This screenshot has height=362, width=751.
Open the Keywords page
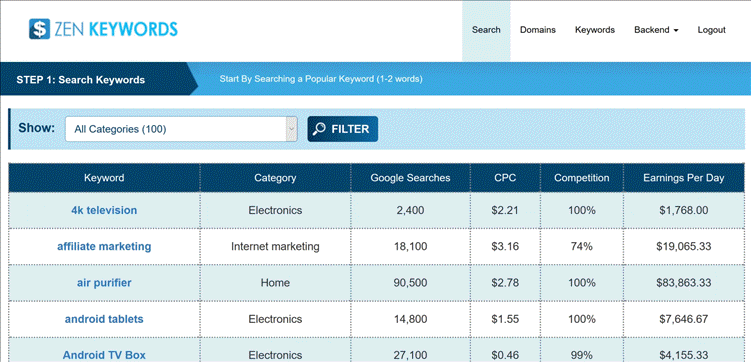click(x=595, y=30)
